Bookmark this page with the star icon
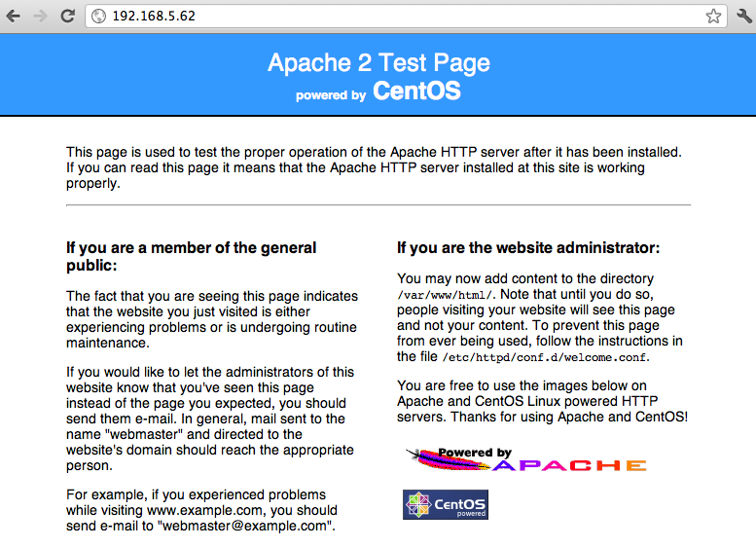 point(713,16)
